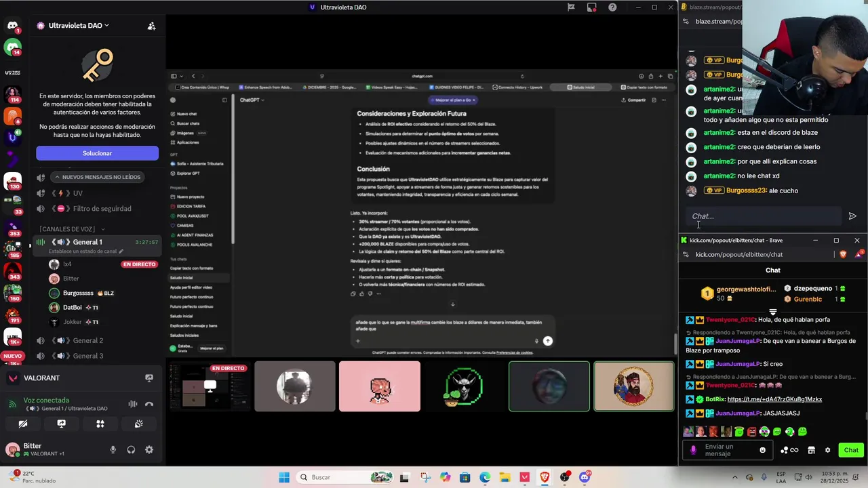
Task: Open noise suppression waveform icon
Action: 133,404
